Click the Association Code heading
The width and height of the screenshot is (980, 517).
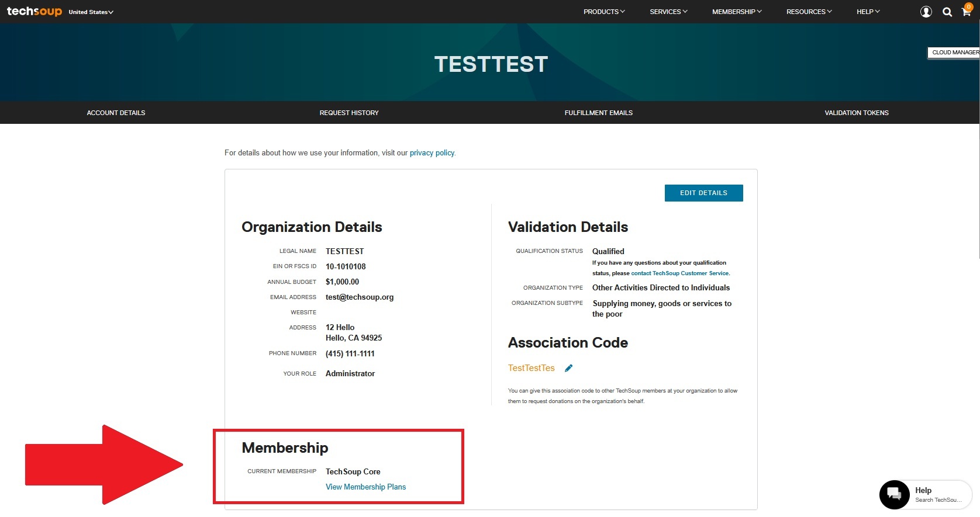[x=568, y=343]
